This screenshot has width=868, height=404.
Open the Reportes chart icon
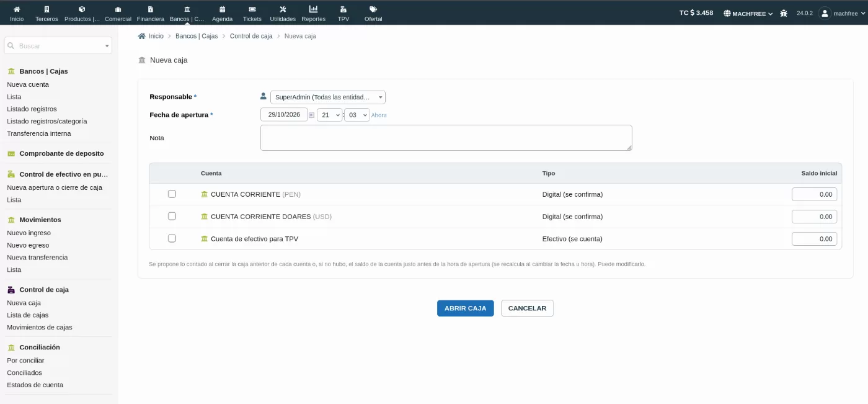click(x=313, y=9)
